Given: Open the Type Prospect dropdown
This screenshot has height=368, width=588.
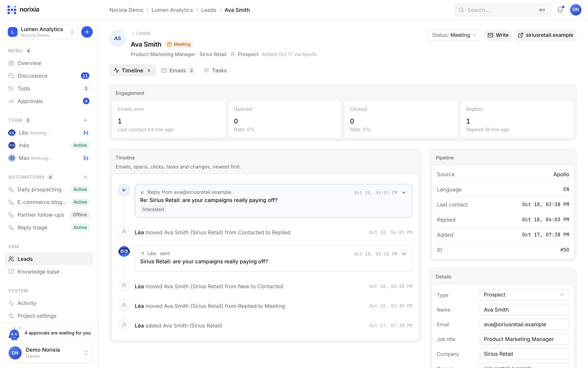Looking at the screenshot, I should pos(524,295).
